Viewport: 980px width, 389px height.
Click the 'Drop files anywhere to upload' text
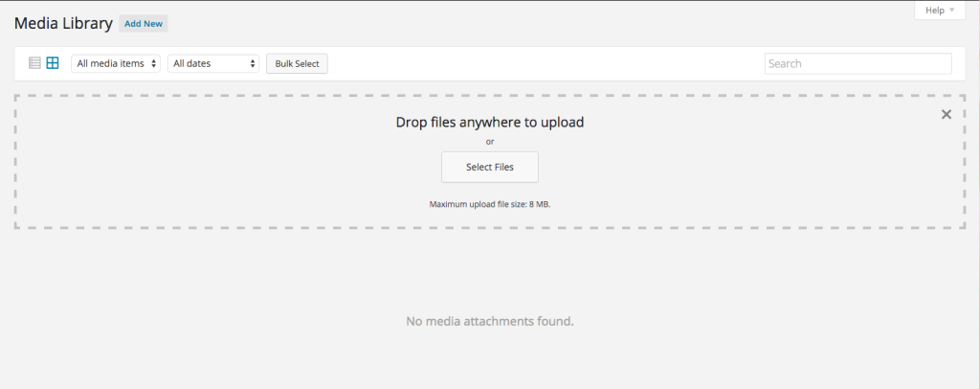[x=489, y=122]
